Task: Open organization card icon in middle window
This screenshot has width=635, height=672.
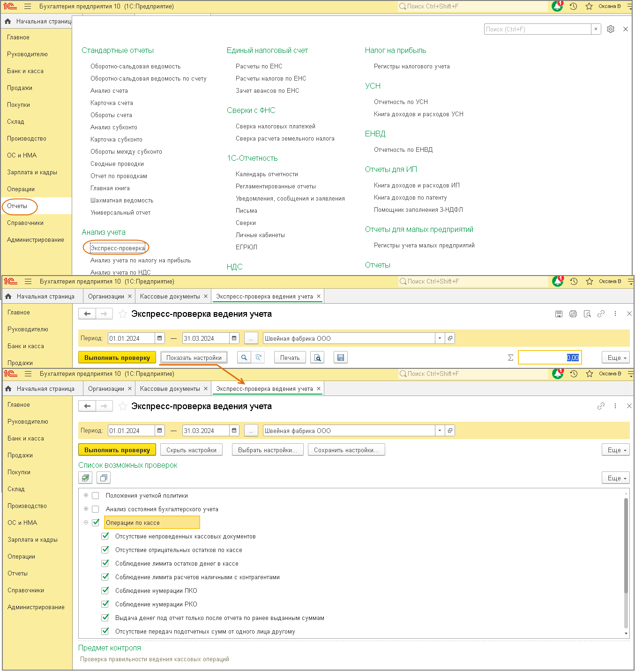Action: 450,338
